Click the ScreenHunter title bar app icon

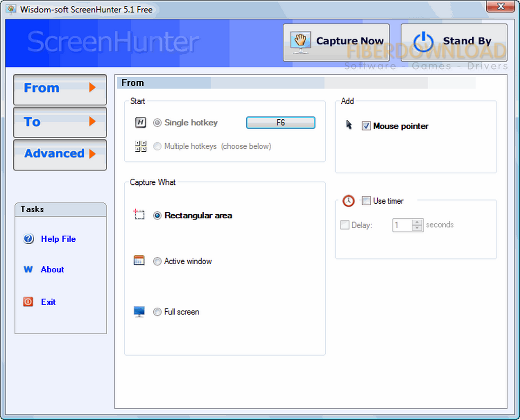coord(11,9)
